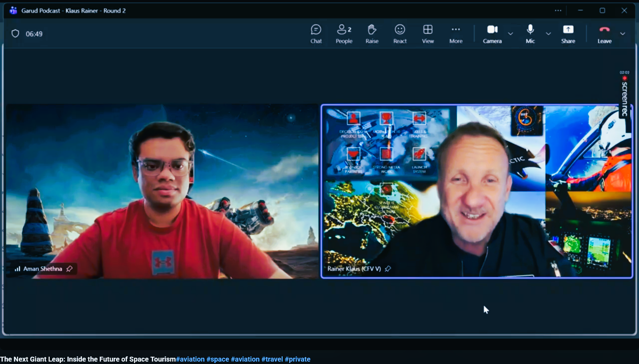Select Rainer Klaus video tile
Image resolution: width=639 pixels, height=364 pixels.
click(x=476, y=191)
